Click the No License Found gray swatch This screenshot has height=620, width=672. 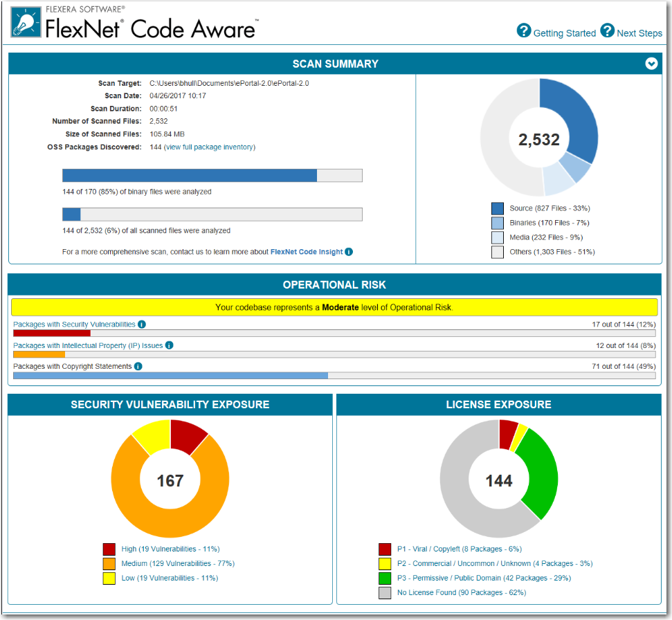385,593
